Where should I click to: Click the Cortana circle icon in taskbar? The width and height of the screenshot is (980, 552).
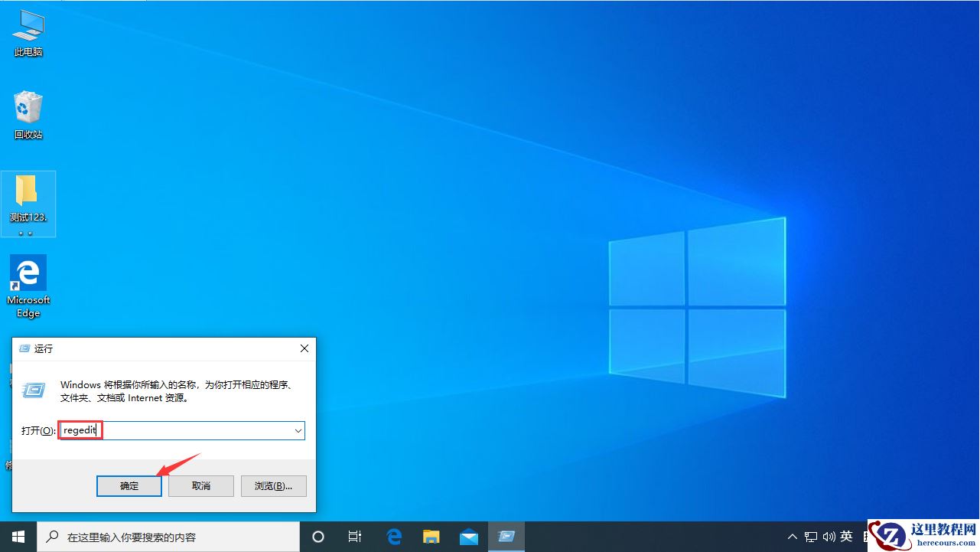318,536
